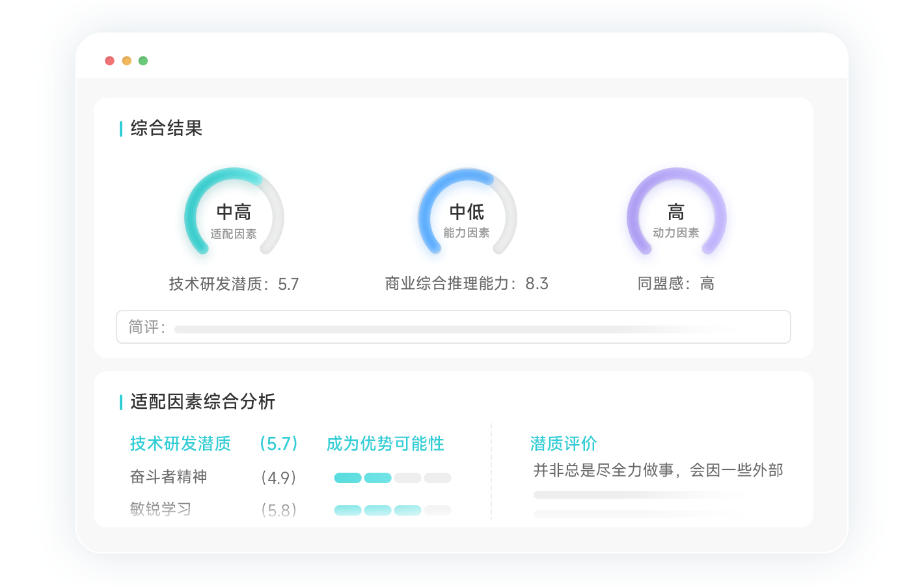Click the 敏锐学习 progress bar
This screenshot has height=586, width=924.
pyautogui.click(x=392, y=510)
